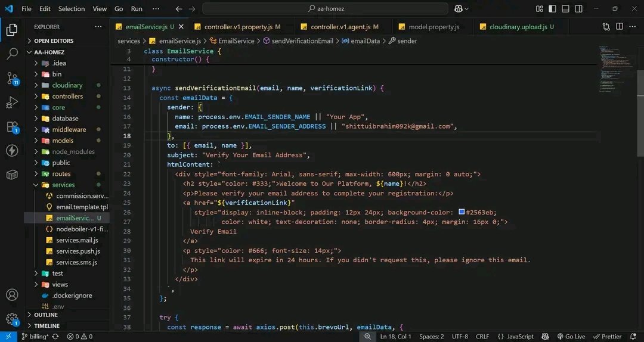The image size is (644, 342).
Task: Close the emailService.js tab
Action: pos(181,27)
